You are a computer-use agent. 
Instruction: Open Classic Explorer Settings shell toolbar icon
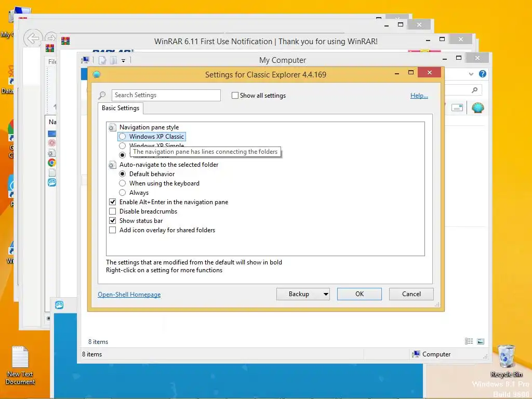pyautogui.click(x=478, y=108)
